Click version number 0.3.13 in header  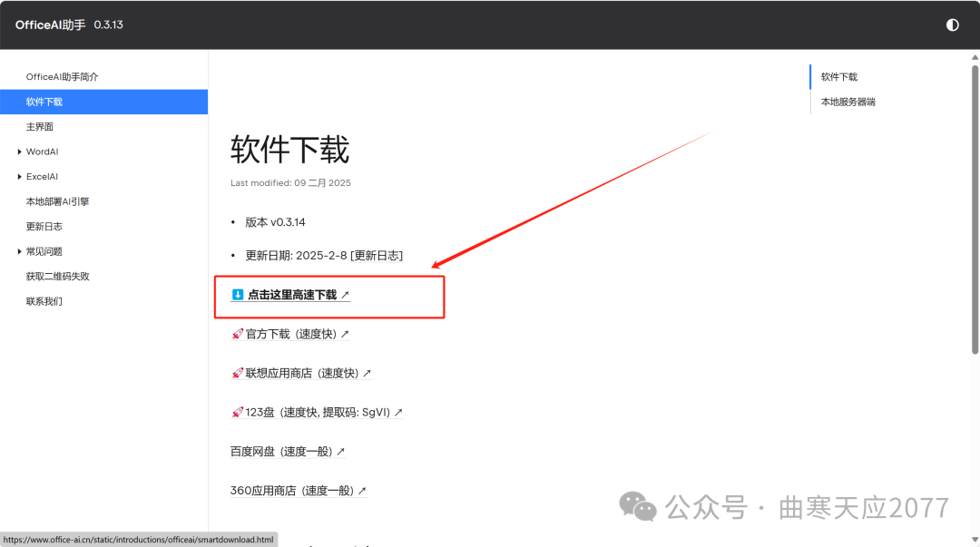(x=108, y=25)
